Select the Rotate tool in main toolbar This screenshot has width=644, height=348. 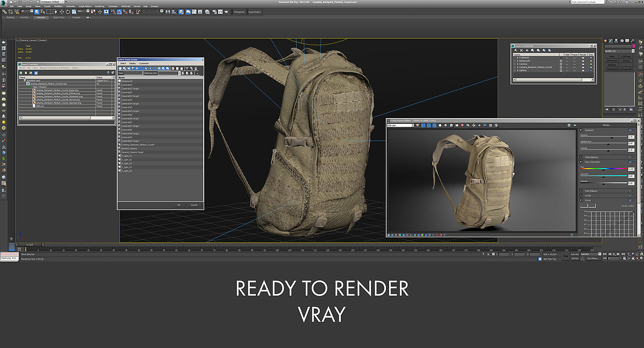(68, 11)
